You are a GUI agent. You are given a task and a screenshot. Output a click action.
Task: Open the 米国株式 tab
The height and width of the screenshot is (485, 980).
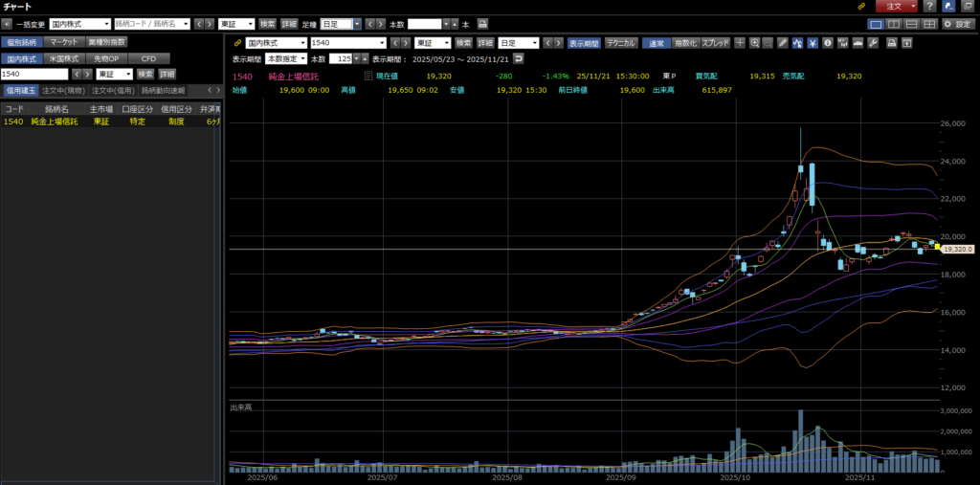(63, 58)
